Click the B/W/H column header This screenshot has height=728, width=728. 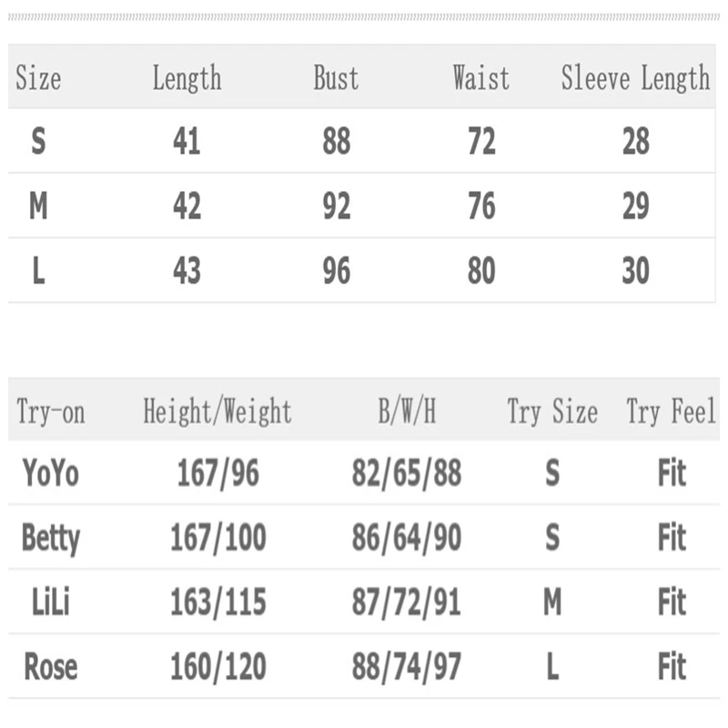coord(407,412)
